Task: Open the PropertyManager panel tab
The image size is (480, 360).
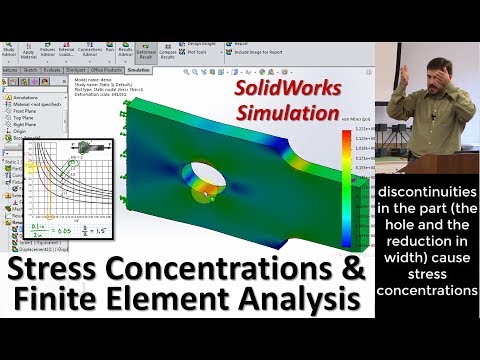Action: coord(13,82)
